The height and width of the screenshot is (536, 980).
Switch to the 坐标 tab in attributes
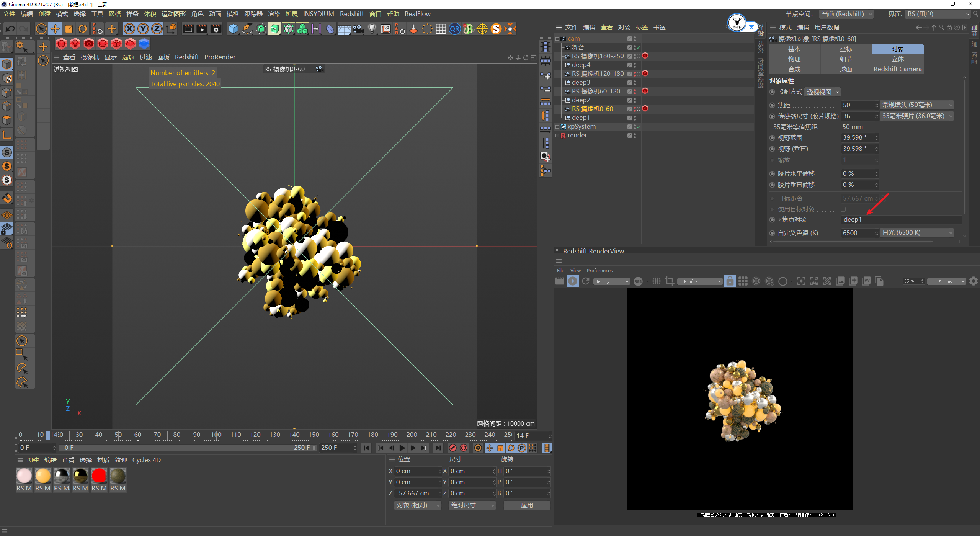846,49
